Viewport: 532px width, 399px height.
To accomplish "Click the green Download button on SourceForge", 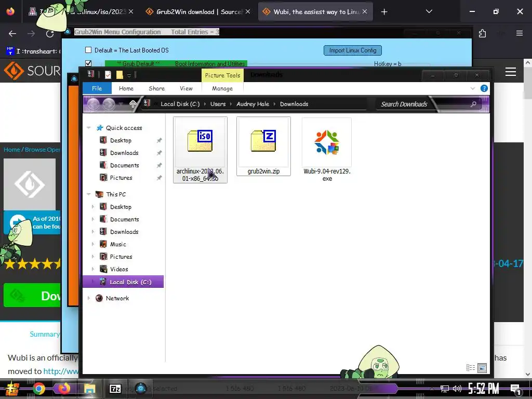I will point(32,295).
